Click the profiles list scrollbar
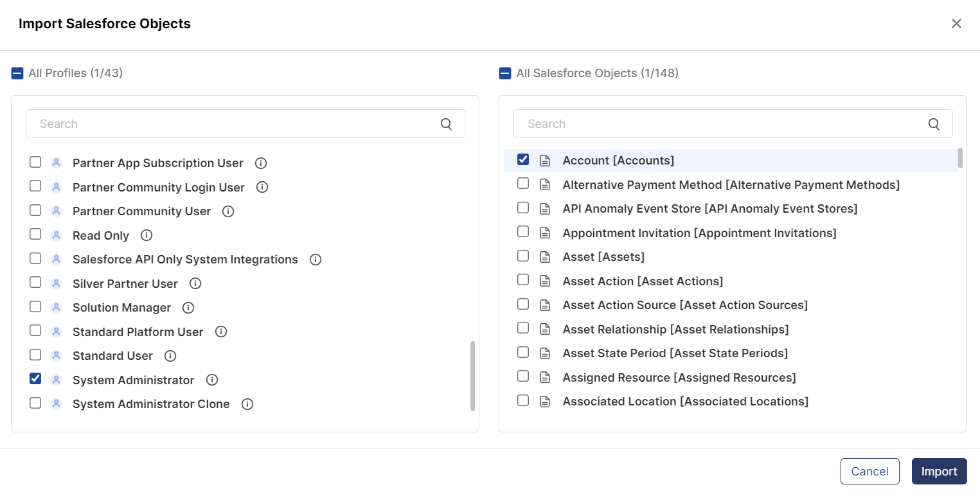980x496 pixels. coord(473,376)
